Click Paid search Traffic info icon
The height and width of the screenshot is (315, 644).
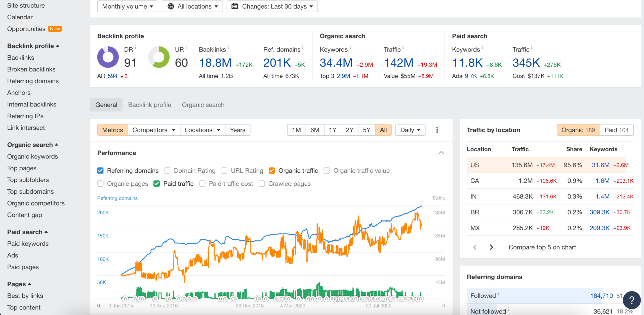[x=532, y=47]
